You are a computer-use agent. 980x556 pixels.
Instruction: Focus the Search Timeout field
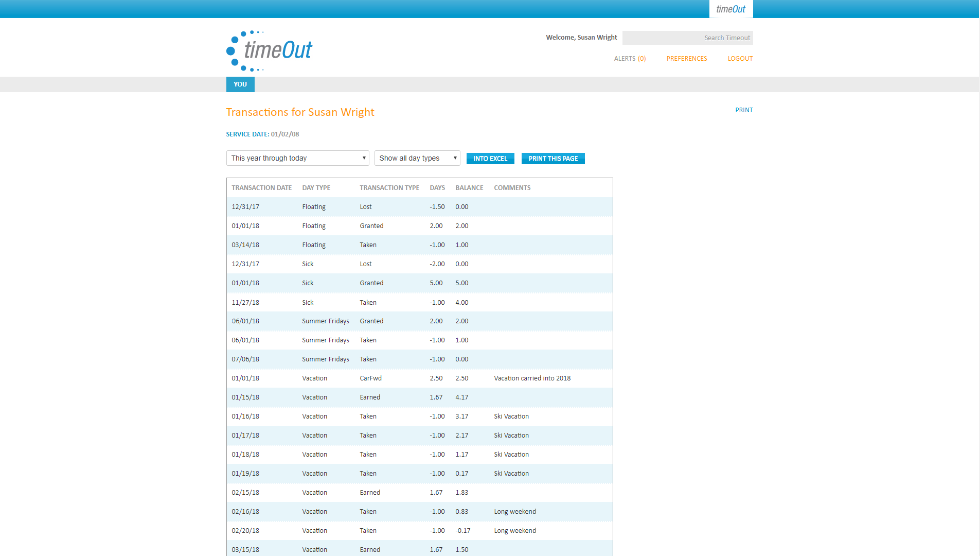(687, 38)
